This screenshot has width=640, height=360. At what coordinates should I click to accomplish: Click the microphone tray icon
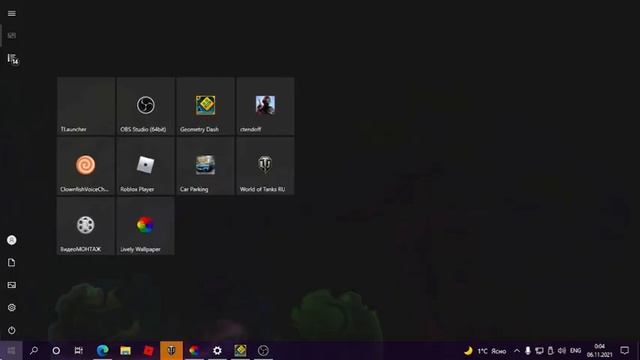click(528, 351)
